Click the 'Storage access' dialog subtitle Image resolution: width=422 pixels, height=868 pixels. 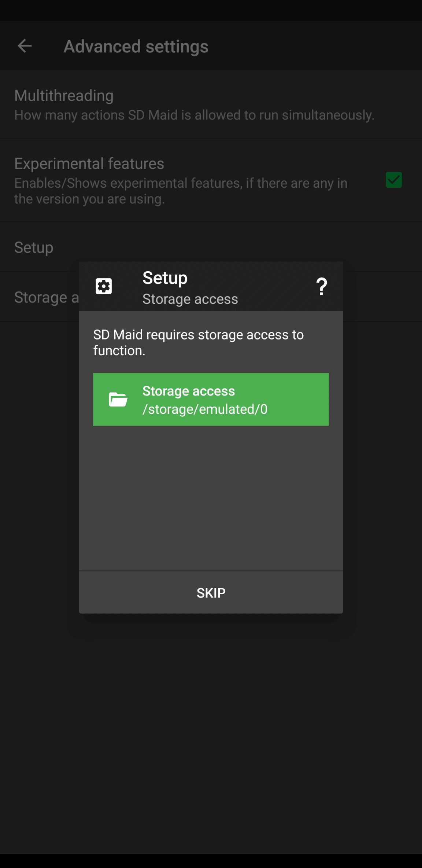click(x=190, y=299)
